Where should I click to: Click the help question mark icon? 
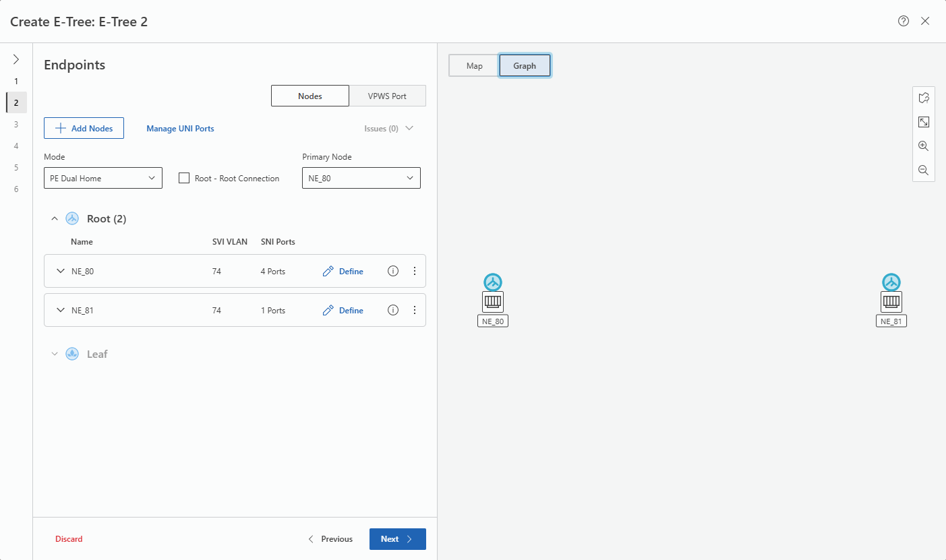[904, 21]
